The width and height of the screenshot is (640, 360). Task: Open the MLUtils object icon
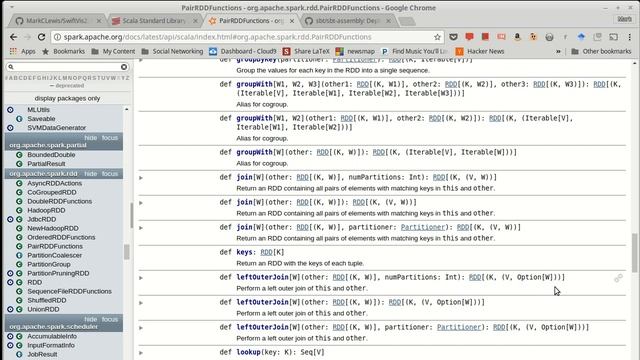(x=10, y=109)
